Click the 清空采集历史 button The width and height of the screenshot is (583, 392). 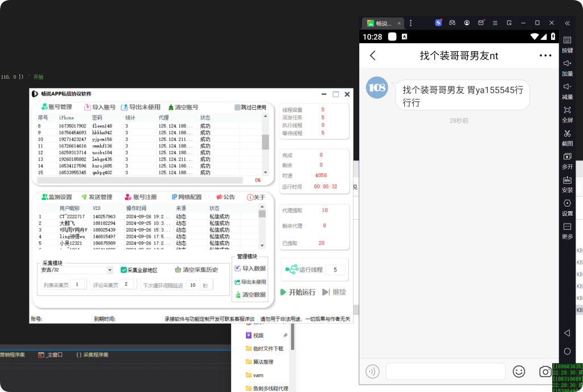pos(196,270)
